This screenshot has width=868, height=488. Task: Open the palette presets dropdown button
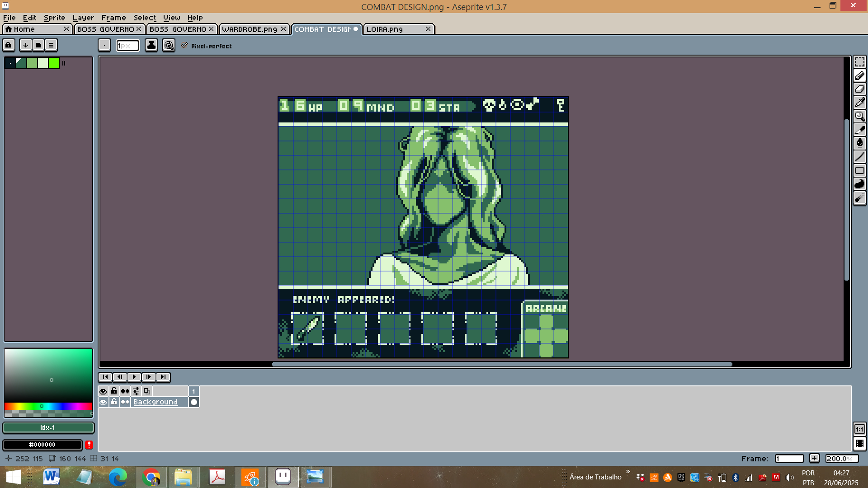pyautogui.click(x=38, y=45)
